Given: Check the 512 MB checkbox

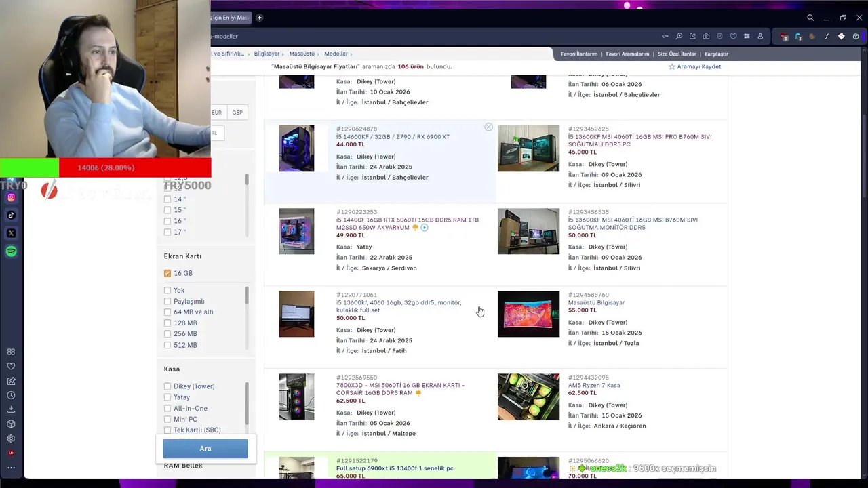Looking at the screenshot, I should coord(167,345).
